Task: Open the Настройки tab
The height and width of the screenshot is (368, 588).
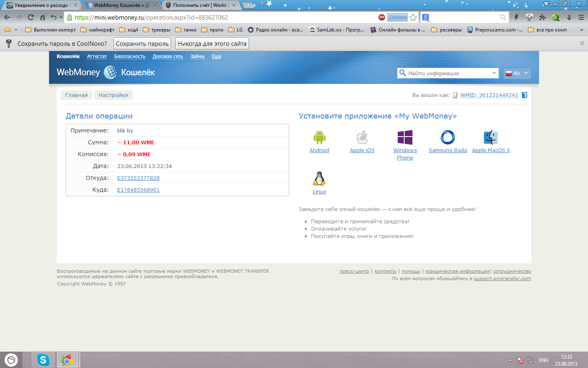Action: click(114, 95)
